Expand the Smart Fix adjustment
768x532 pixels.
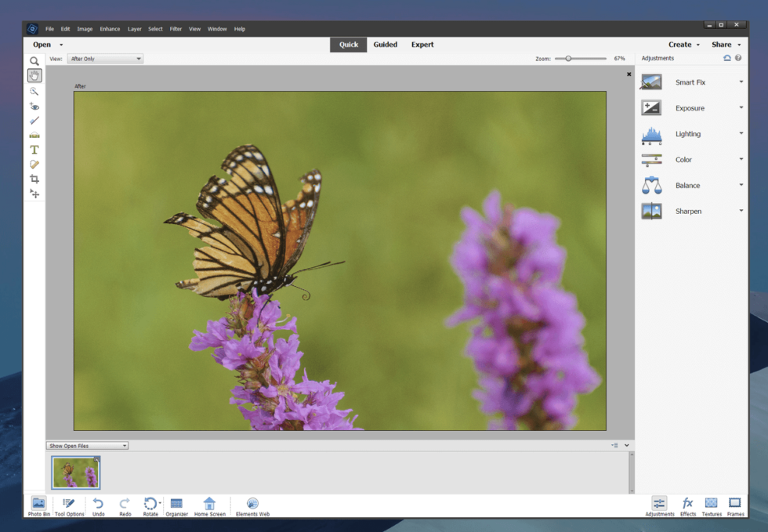pos(741,81)
